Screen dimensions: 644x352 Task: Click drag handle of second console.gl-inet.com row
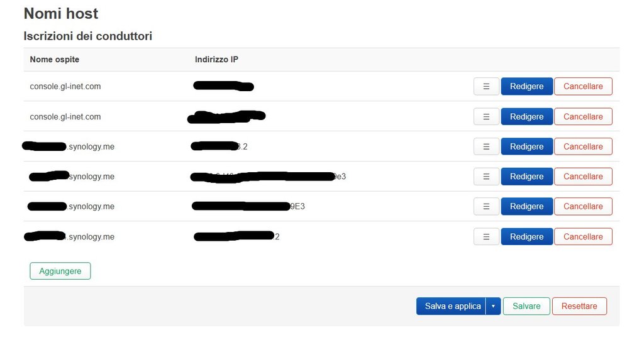click(486, 117)
